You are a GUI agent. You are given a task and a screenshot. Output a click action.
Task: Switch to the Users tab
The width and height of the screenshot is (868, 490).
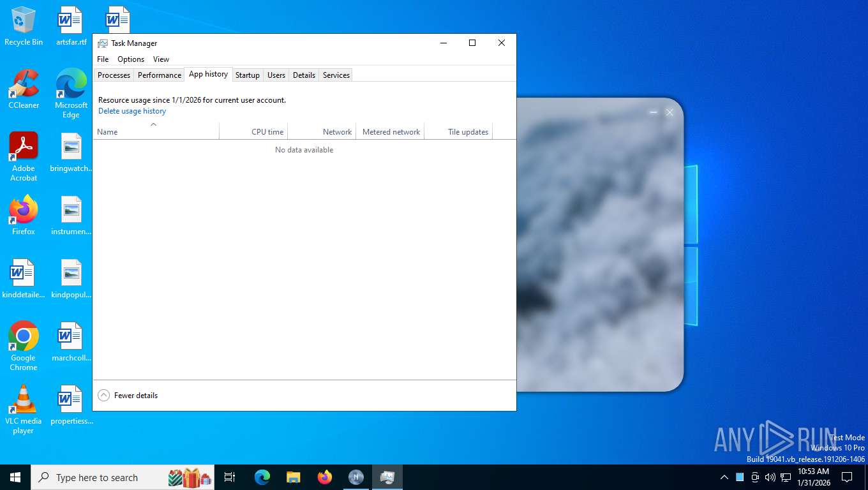[x=276, y=75]
